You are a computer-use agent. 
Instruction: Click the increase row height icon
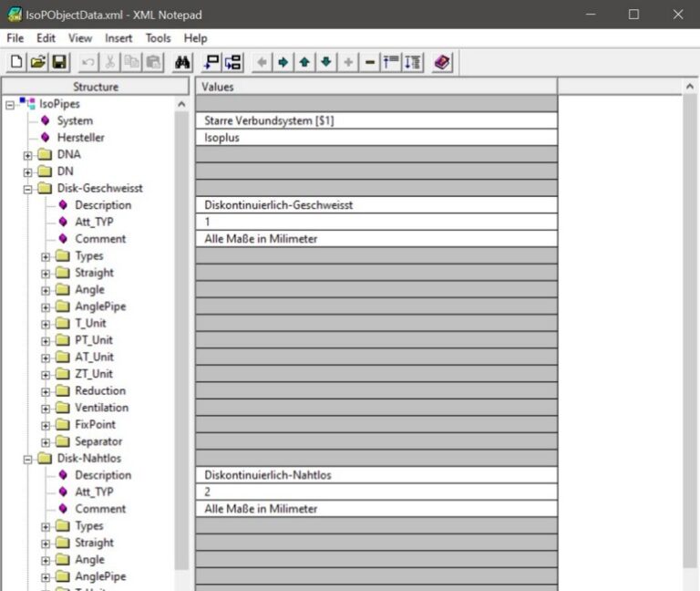[413, 62]
